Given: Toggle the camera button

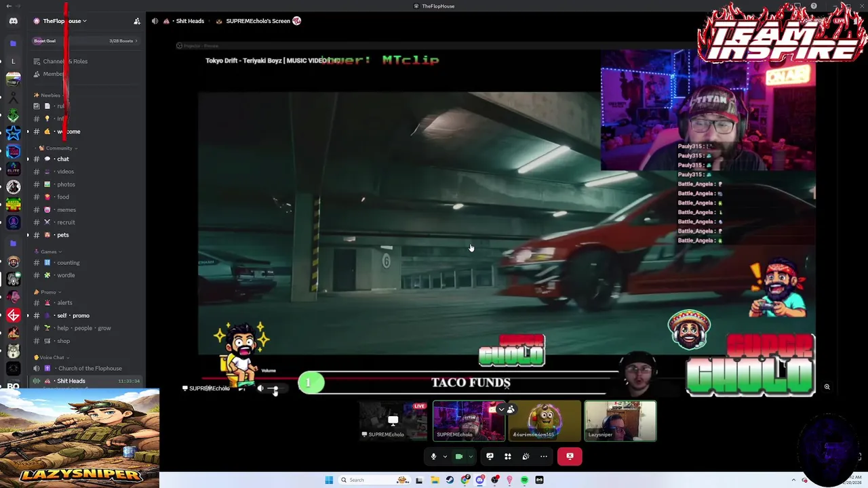Looking at the screenshot, I should [x=459, y=456].
